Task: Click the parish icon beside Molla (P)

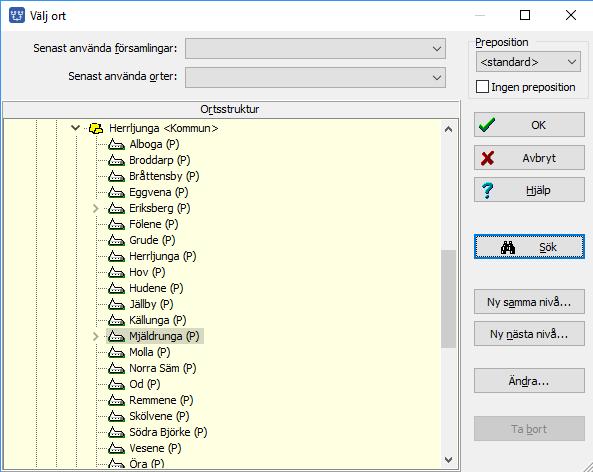Action: pos(116,352)
